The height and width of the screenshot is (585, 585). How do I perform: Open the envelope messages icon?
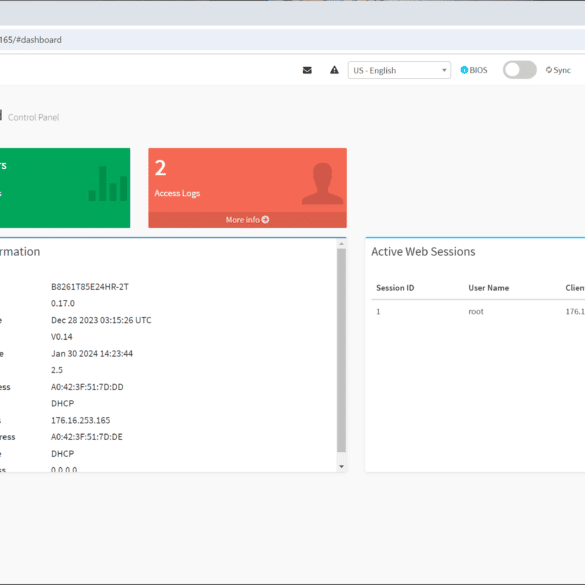[307, 70]
